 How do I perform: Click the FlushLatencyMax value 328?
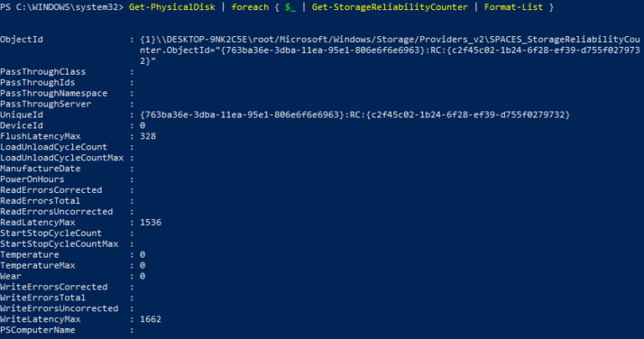click(148, 136)
